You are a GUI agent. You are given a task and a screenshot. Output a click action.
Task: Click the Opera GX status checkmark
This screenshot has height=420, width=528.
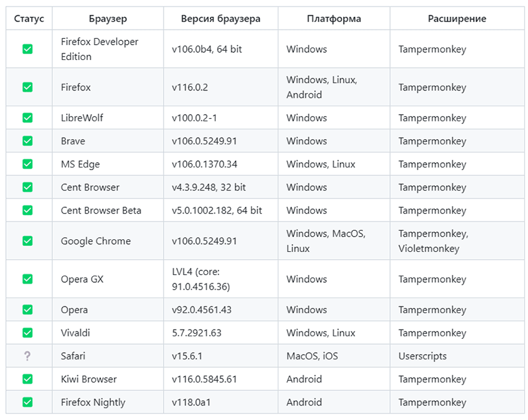27,279
